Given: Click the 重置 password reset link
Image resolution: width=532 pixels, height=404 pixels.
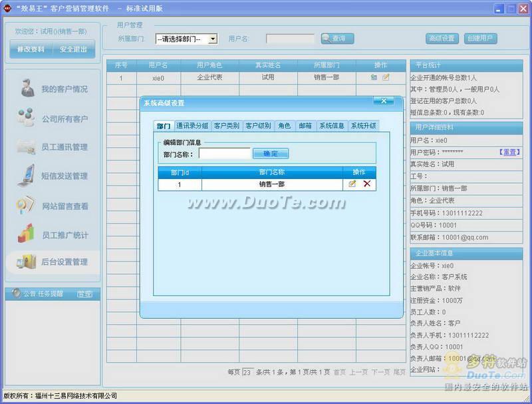Looking at the screenshot, I should 509,152.
